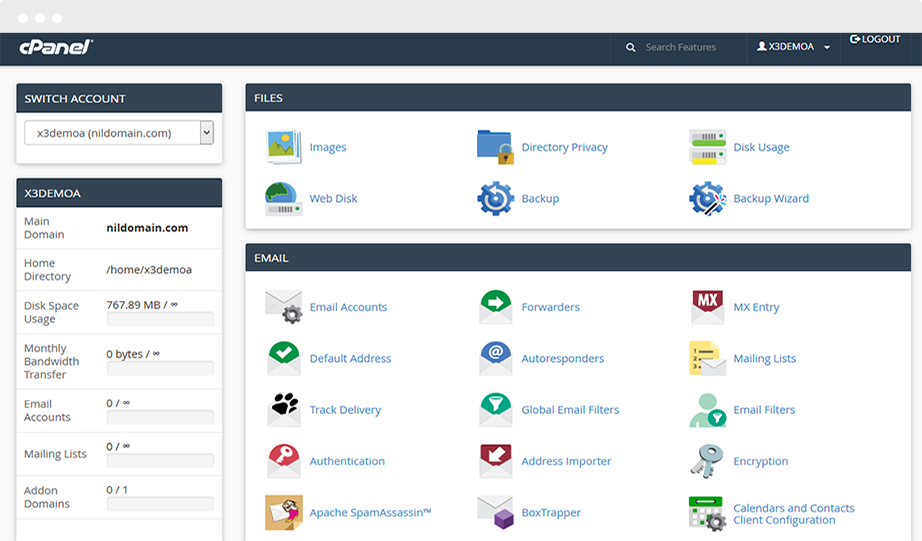922x541 pixels.
Task: Open the Apache SpamAssassin icon
Action: tap(284, 512)
